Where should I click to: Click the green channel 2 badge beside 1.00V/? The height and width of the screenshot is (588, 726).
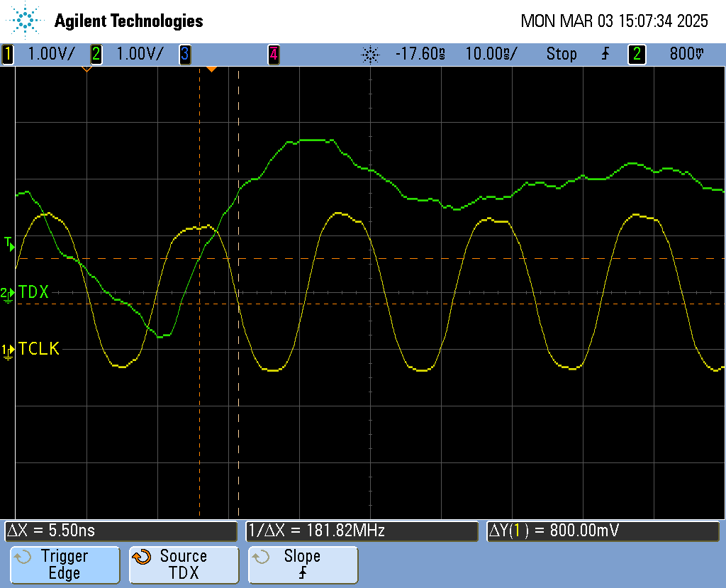pyautogui.click(x=96, y=54)
